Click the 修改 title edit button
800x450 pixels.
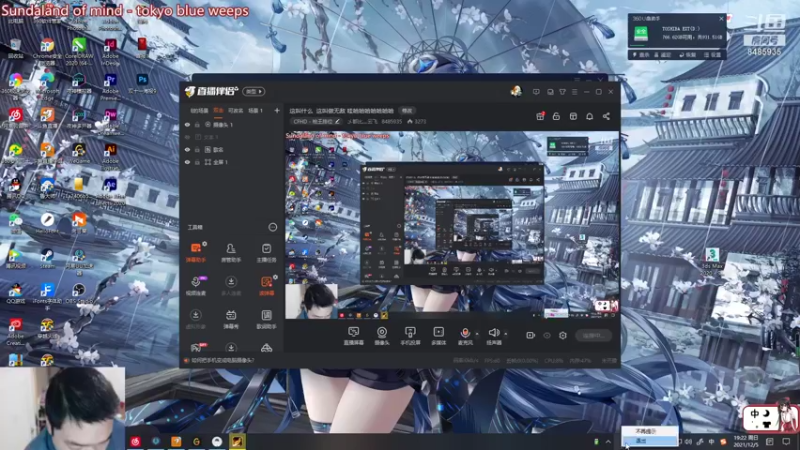407,111
